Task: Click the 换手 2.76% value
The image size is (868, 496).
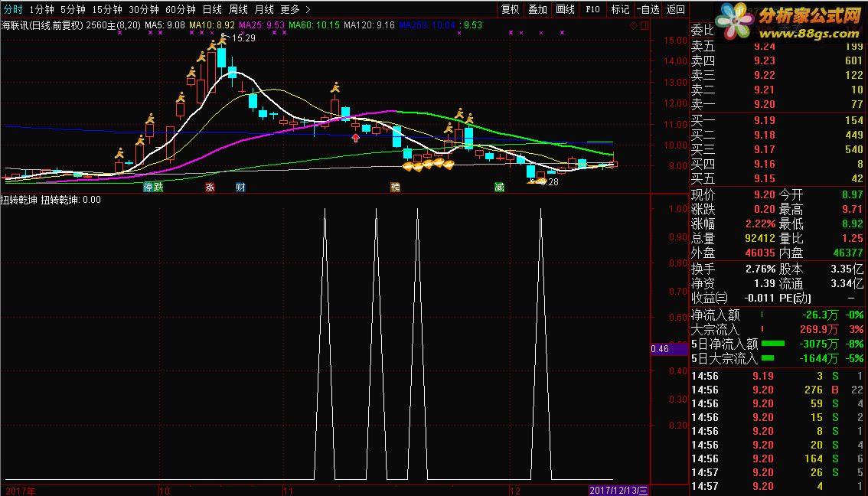Action: (x=760, y=269)
